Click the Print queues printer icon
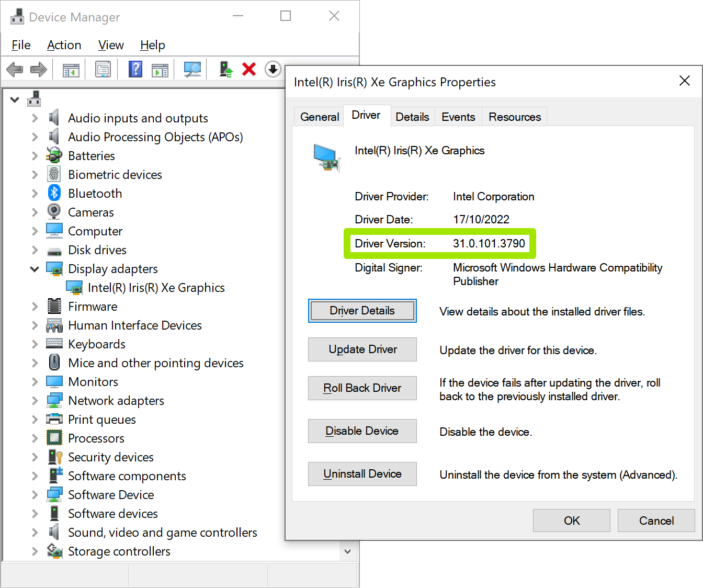 [54, 419]
